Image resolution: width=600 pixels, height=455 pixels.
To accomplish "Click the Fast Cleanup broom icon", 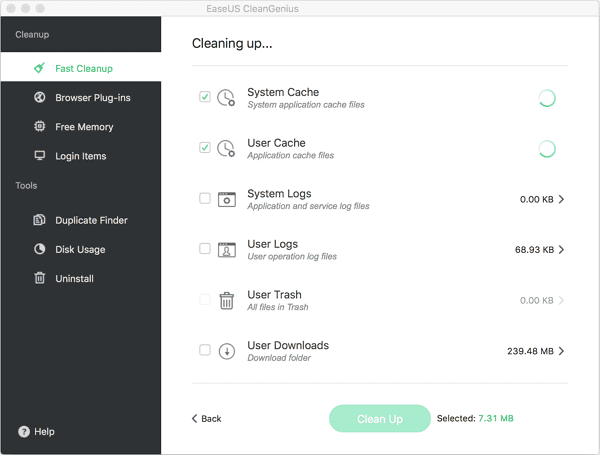I will tap(39, 68).
